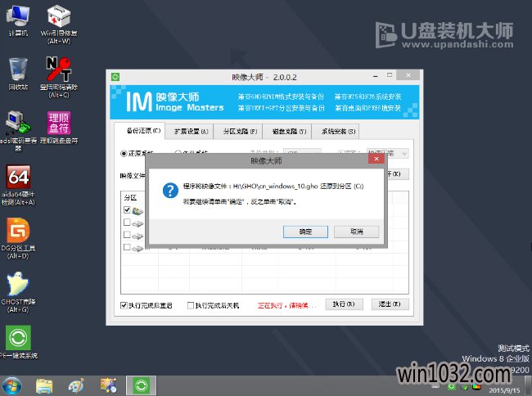Launch the GHOST克隆 desktop icon

[x=18, y=286]
